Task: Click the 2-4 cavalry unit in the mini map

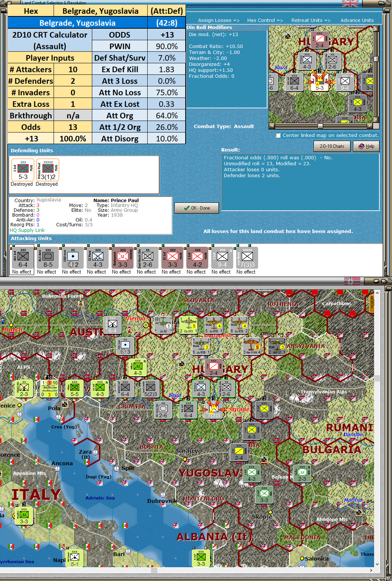Action: 319,41
